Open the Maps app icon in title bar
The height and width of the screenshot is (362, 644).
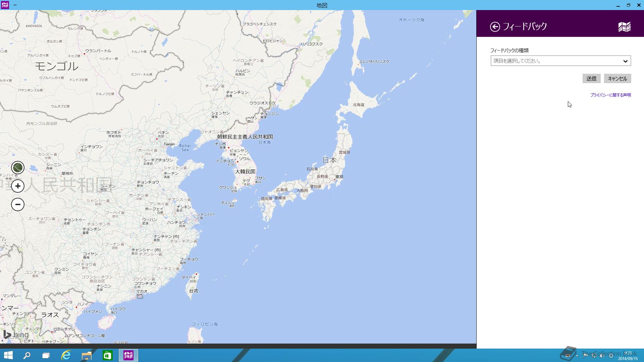point(5,5)
